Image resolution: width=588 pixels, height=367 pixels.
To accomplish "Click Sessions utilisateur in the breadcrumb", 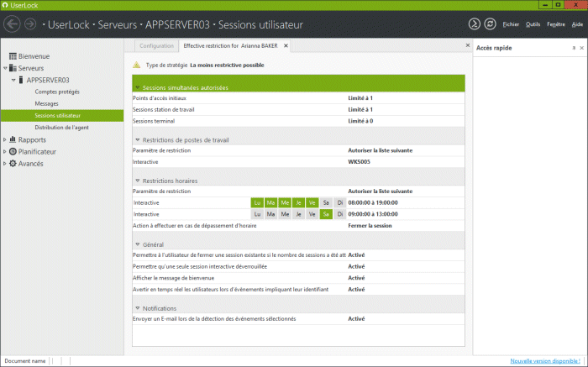I will pyautogui.click(x=260, y=24).
